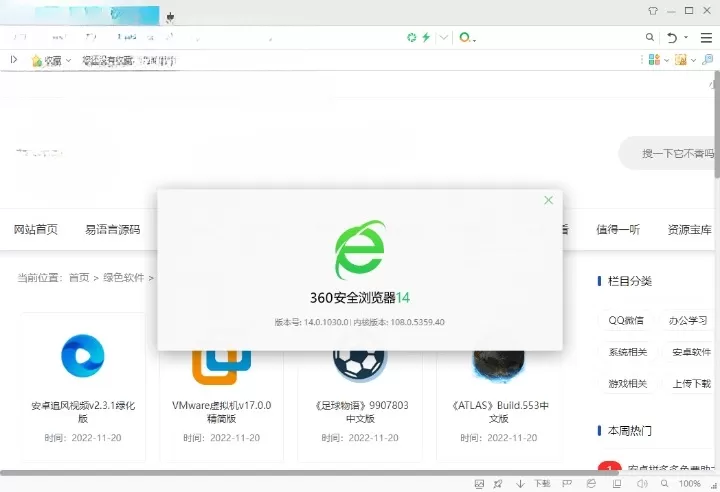Click the download arrow icon in status bar
Screen dimensions: 720x492
tap(520, 484)
